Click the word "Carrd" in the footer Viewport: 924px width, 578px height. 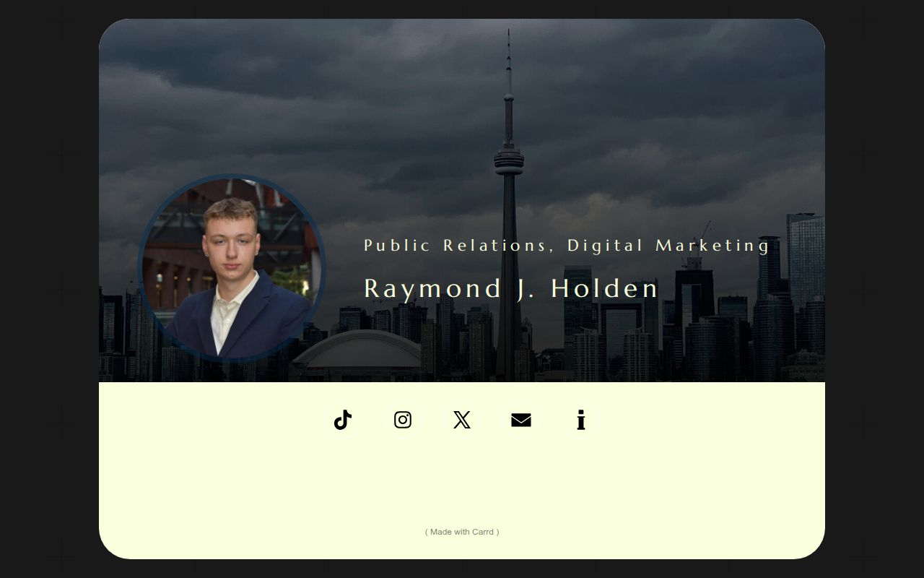tap(483, 532)
